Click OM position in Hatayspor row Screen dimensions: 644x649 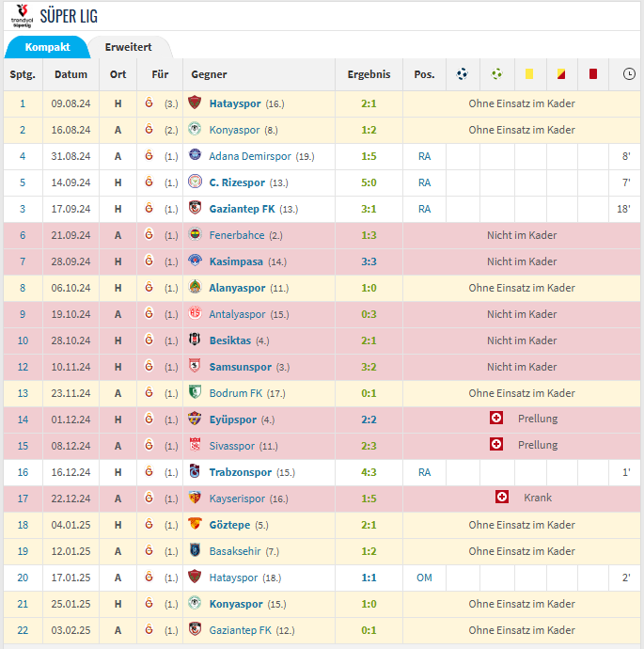pos(424,578)
